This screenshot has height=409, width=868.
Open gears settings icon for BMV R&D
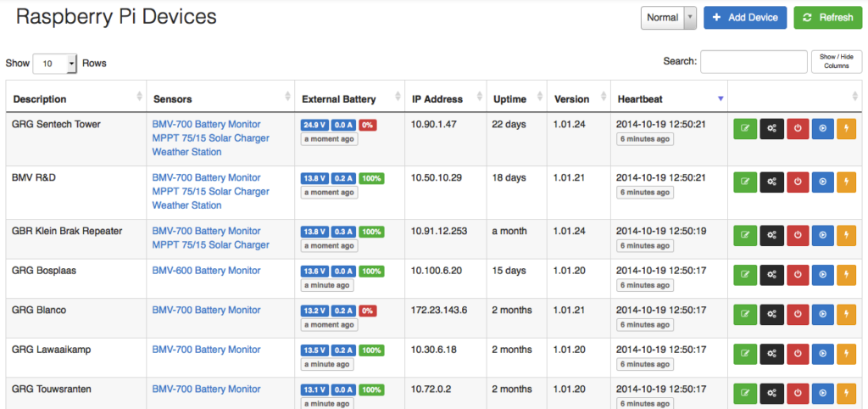(771, 182)
